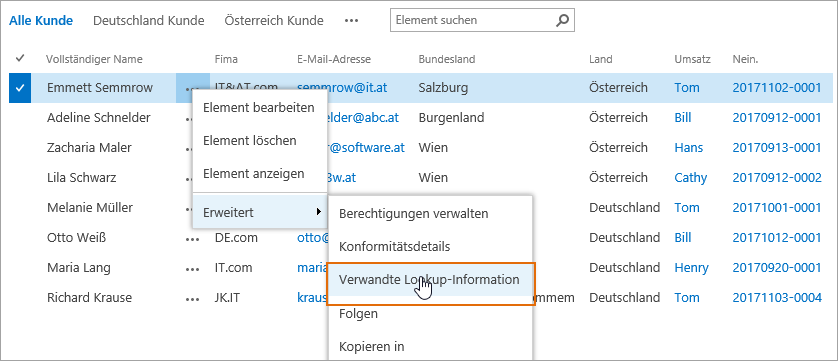Sort by Vollständiger Name column header
838x361 pixels.
95,59
